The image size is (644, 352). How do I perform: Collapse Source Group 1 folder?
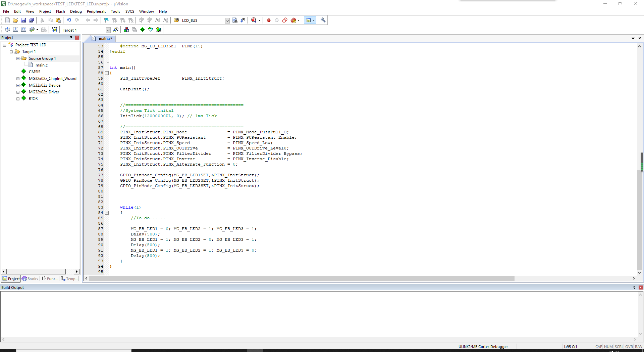[x=18, y=58]
